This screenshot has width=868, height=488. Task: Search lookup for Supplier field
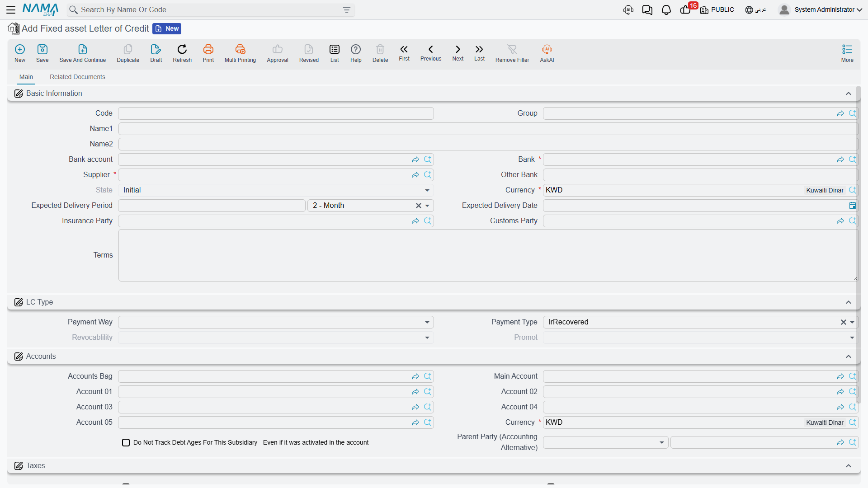coord(428,175)
